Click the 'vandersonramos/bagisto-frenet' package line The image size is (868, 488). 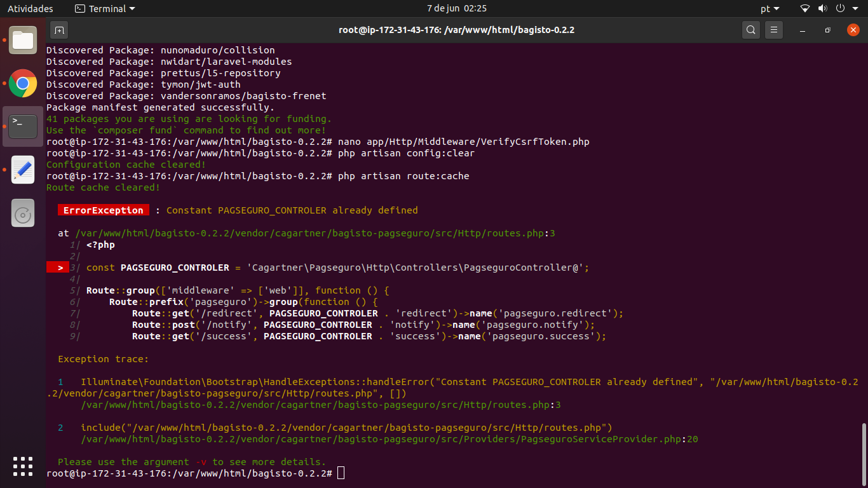pos(186,96)
